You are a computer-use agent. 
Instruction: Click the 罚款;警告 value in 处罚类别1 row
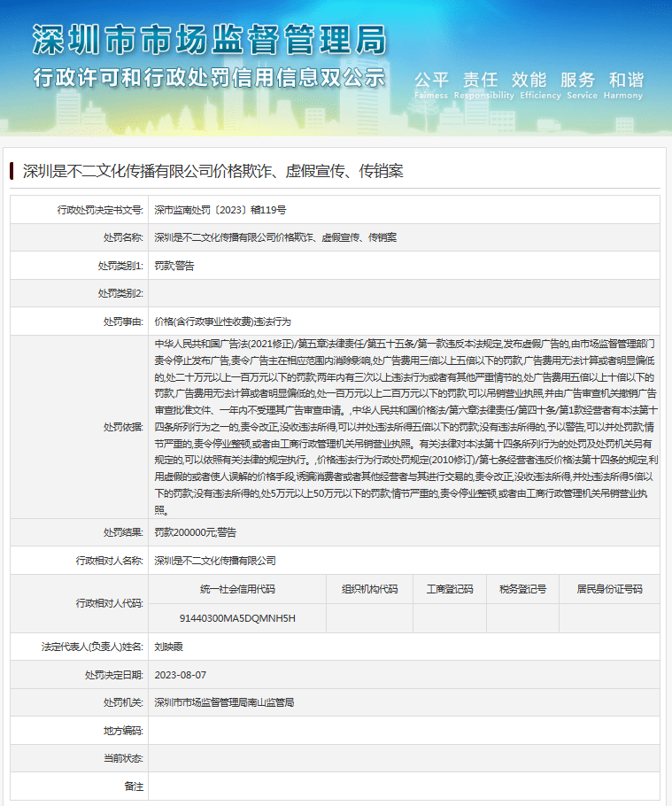(174, 265)
